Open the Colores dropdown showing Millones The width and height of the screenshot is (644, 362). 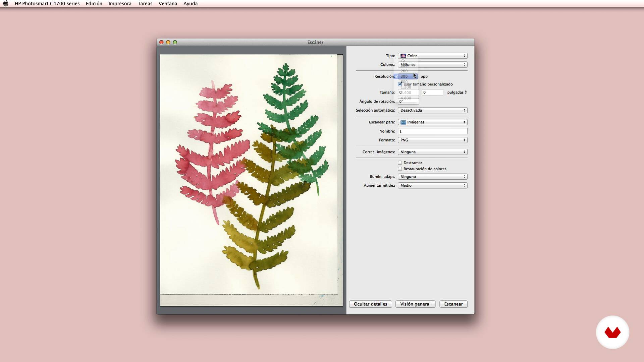[432, 64]
